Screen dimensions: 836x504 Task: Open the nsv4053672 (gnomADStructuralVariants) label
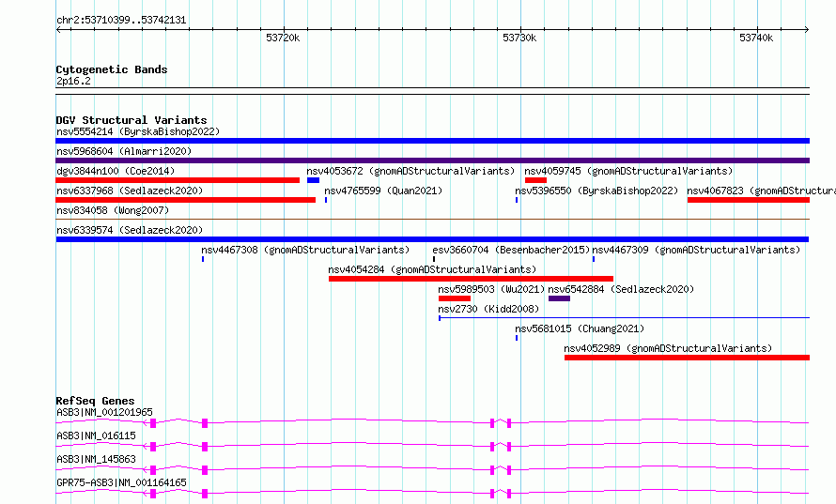point(410,171)
